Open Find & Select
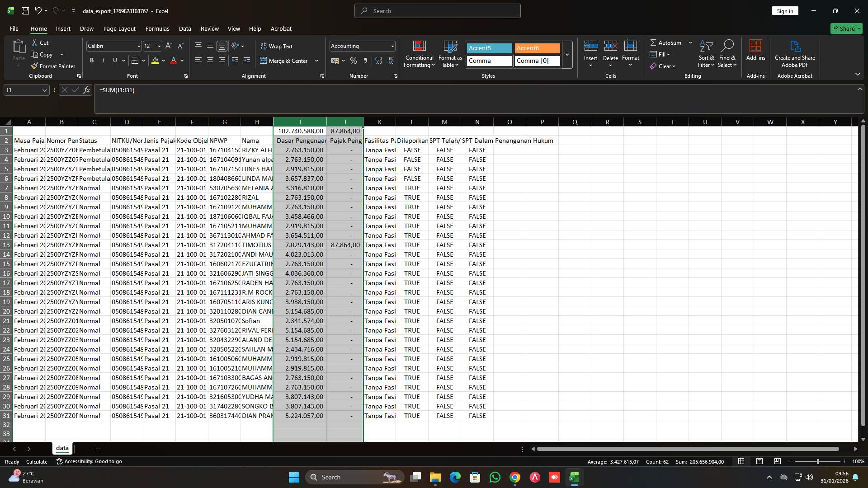The width and height of the screenshot is (868, 488). coord(727,53)
